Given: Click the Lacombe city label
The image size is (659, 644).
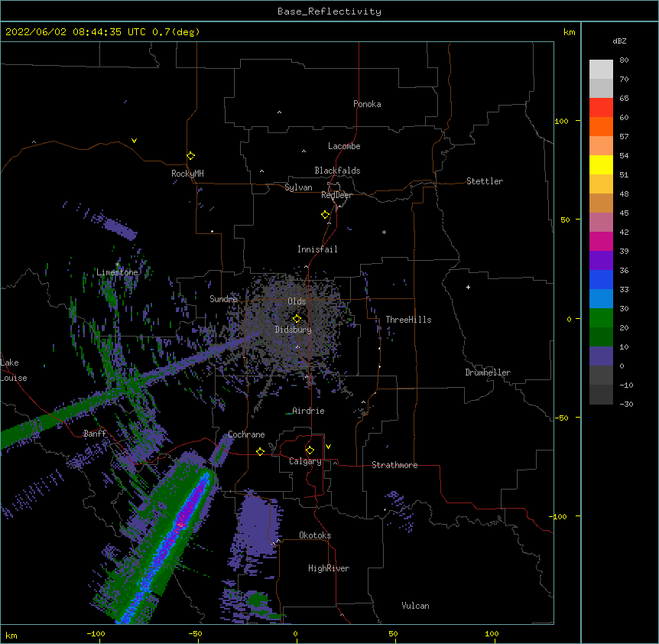Looking at the screenshot, I should [344, 146].
